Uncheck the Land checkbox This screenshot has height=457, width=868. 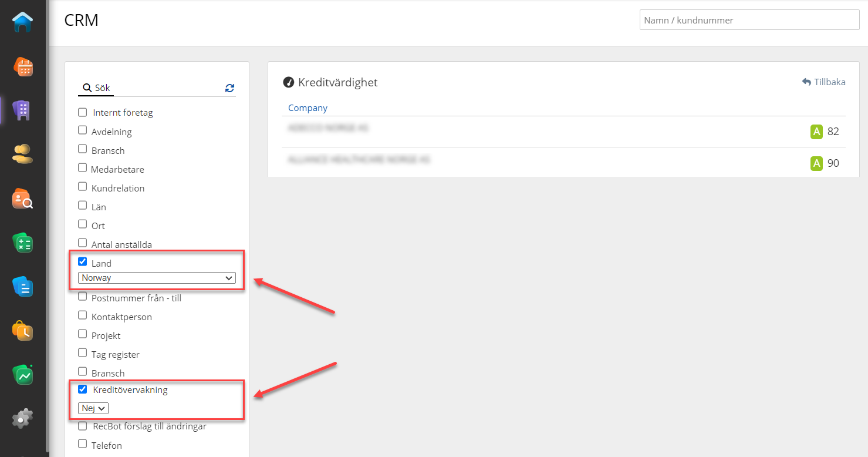point(83,262)
